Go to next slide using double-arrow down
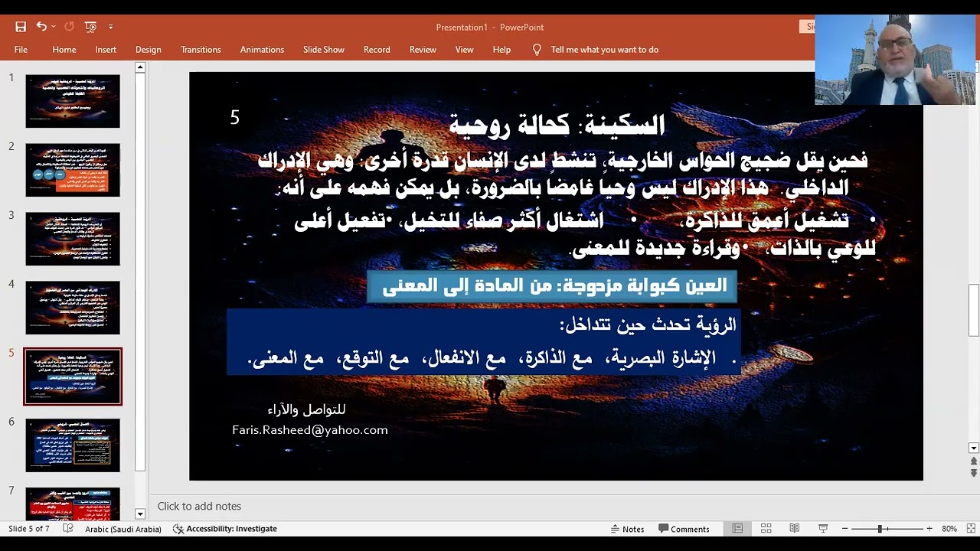980x551 pixels. [x=974, y=473]
